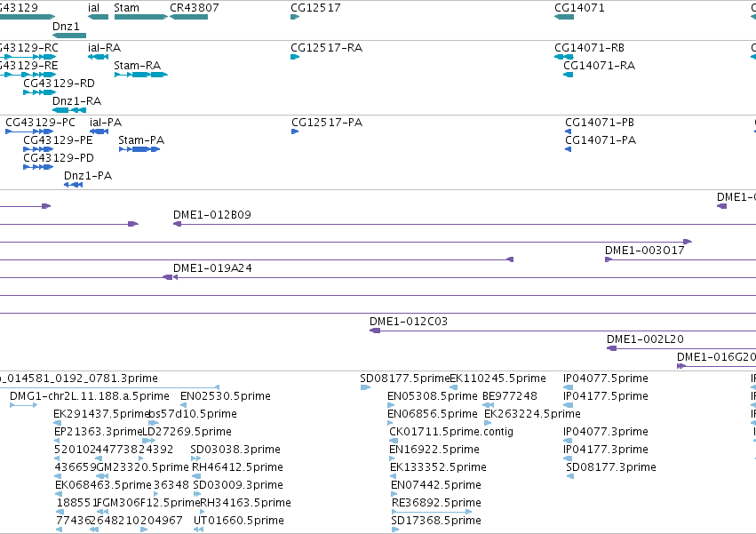Click EST EK133352.5prime

pyautogui.click(x=438, y=467)
